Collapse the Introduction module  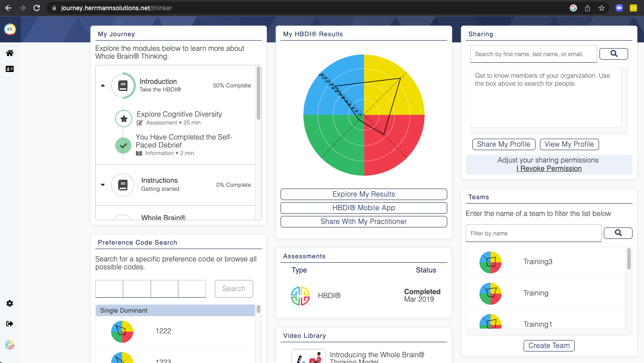click(103, 86)
